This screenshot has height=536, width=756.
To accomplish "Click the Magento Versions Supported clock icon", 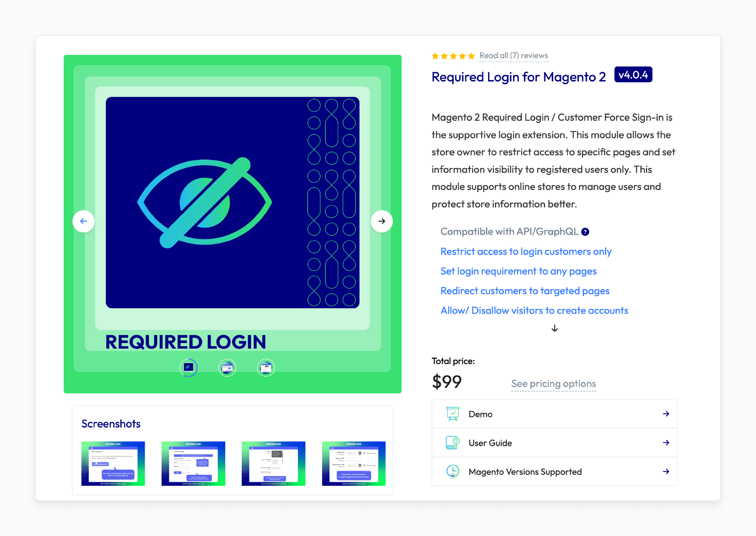I will [453, 471].
